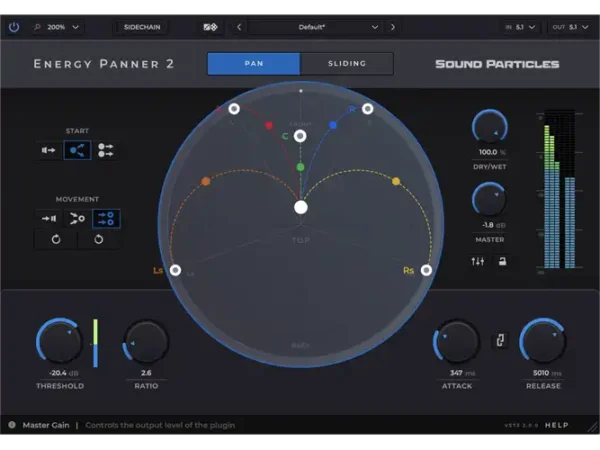Click the HELP link

[557, 425]
